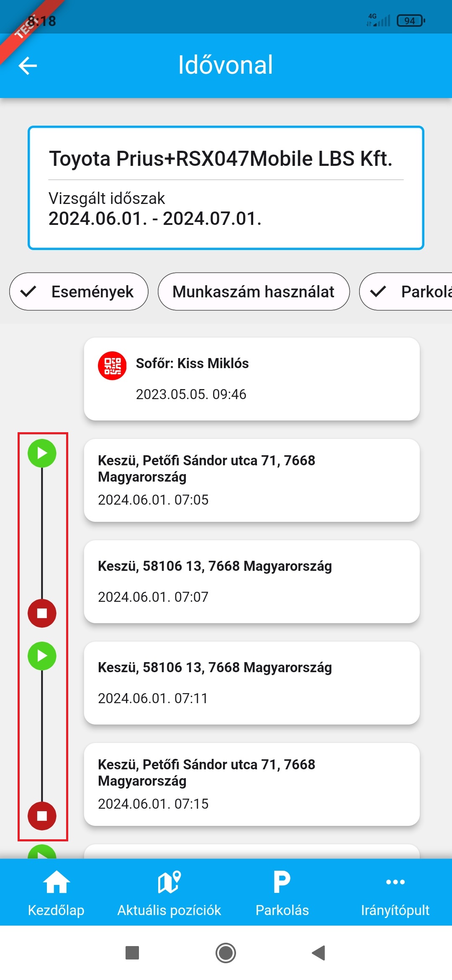Tap the Parkolás P icon
This screenshot has height=980, width=452.
pyautogui.click(x=282, y=882)
